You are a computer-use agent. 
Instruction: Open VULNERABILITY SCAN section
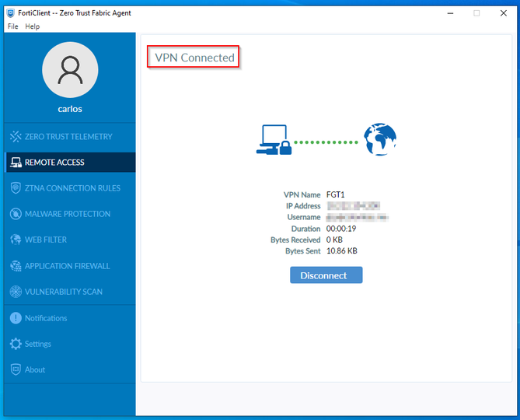pos(64,292)
